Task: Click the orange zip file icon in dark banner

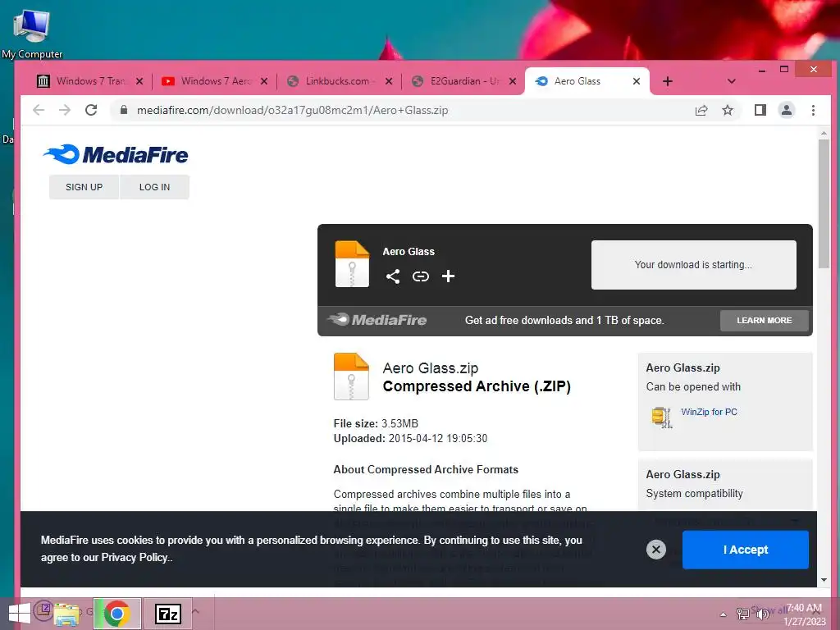Action: click(x=352, y=264)
